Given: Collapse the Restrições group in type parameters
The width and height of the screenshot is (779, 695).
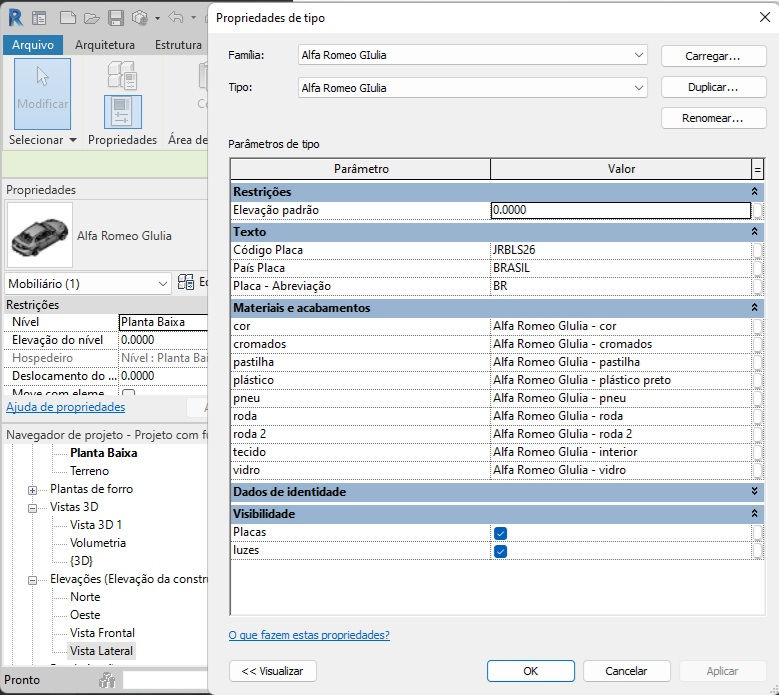Looking at the screenshot, I should [x=754, y=192].
